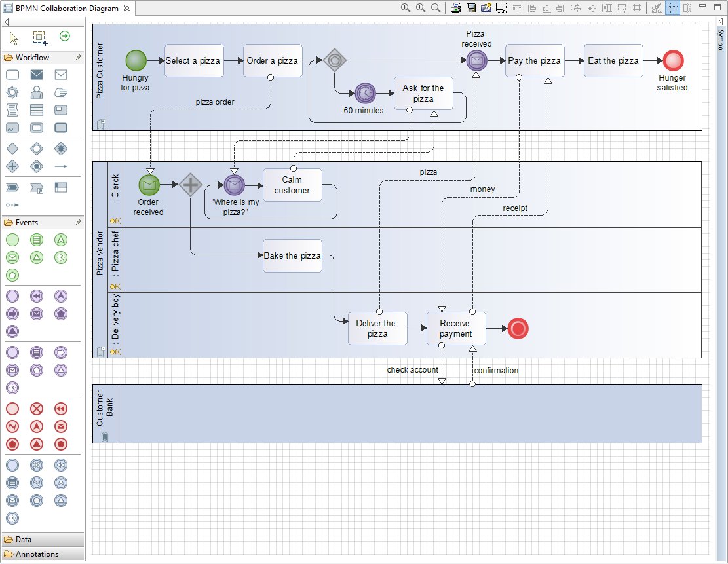The width and height of the screenshot is (728, 564).
Task: Select the Hunger satisfied end event
Action: tap(673, 60)
